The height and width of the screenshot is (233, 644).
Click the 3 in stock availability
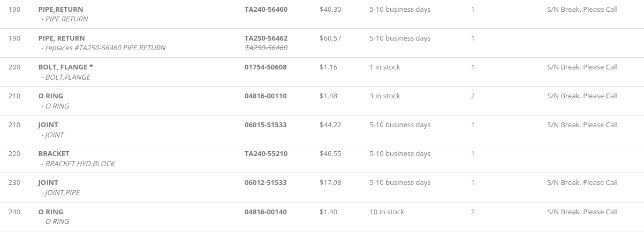(384, 96)
